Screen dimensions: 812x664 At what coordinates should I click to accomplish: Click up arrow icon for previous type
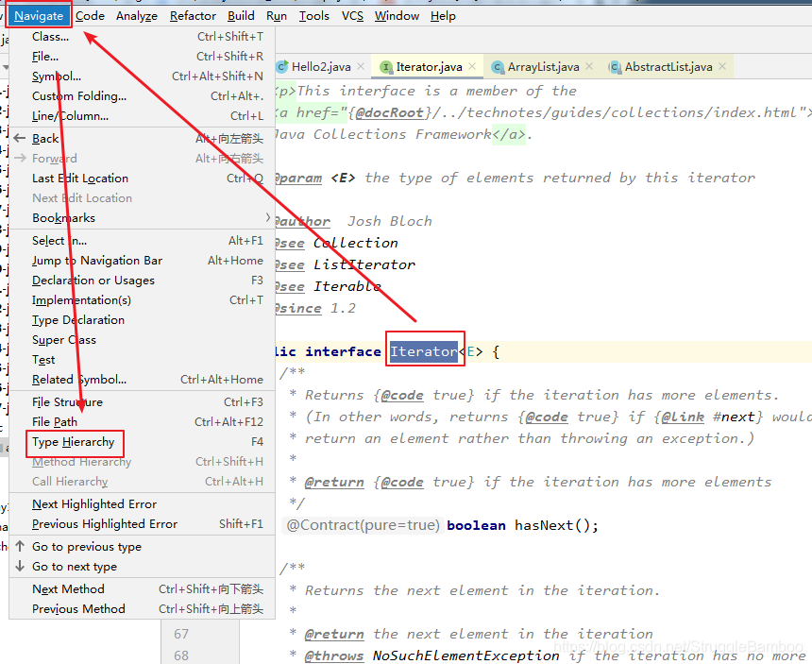click(20, 547)
